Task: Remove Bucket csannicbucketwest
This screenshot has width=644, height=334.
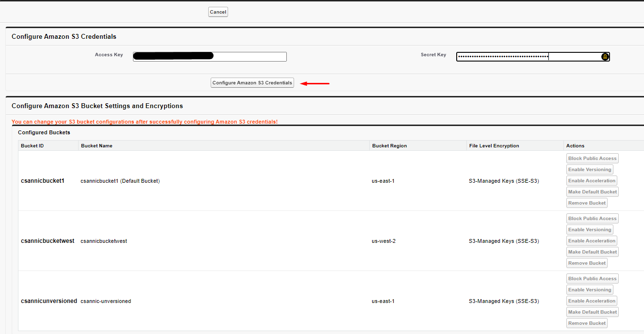Action: pos(587,263)
